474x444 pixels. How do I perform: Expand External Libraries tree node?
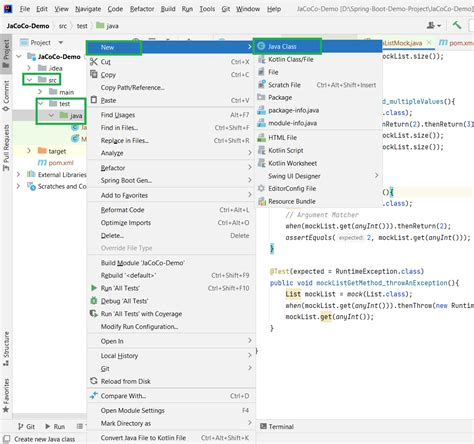[x=18, y=174]
